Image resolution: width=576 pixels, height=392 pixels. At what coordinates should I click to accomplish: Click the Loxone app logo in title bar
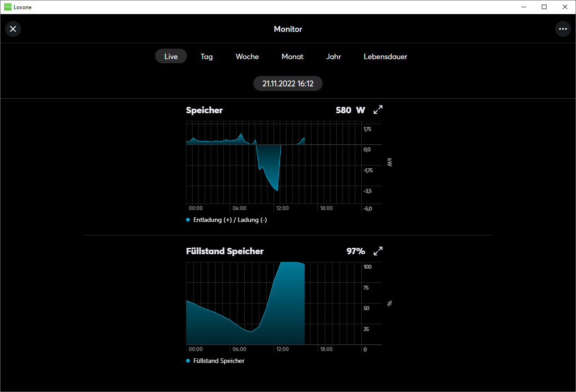[8, 7]
